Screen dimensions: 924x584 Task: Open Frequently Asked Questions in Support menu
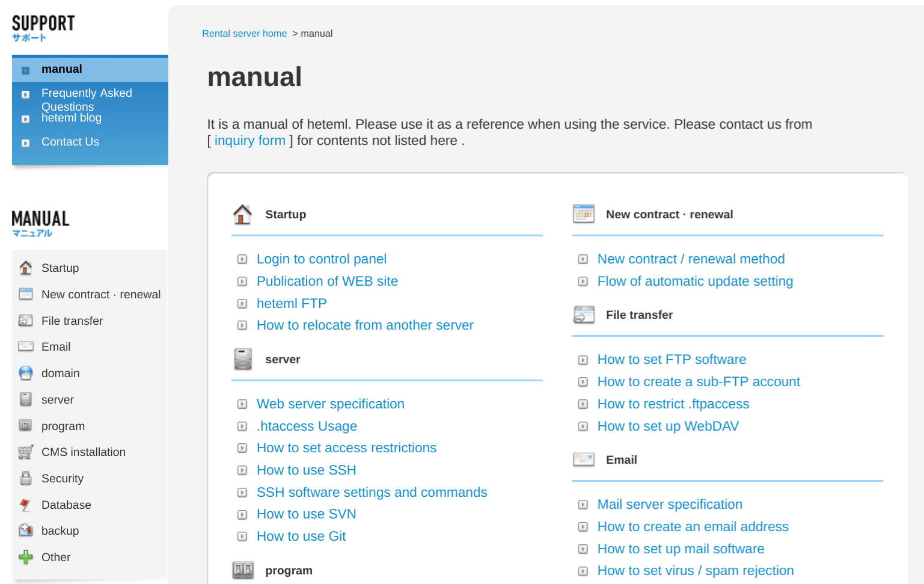click(87, 100)
